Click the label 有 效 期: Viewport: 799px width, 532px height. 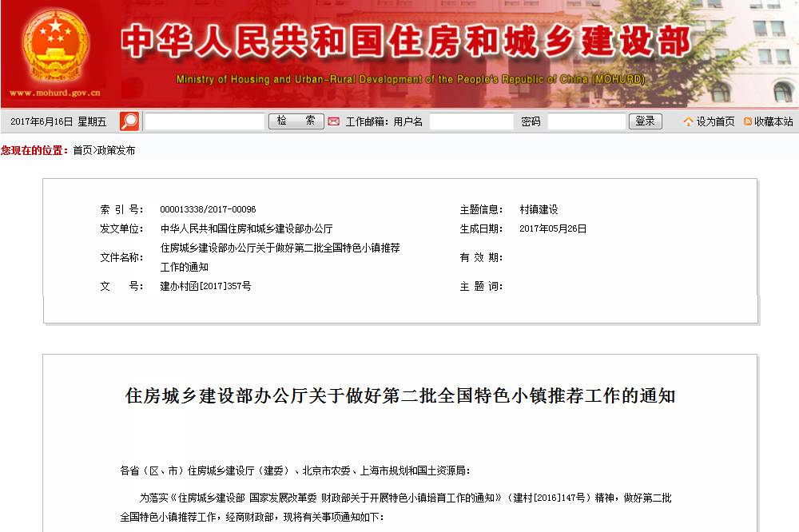point(482,257)
